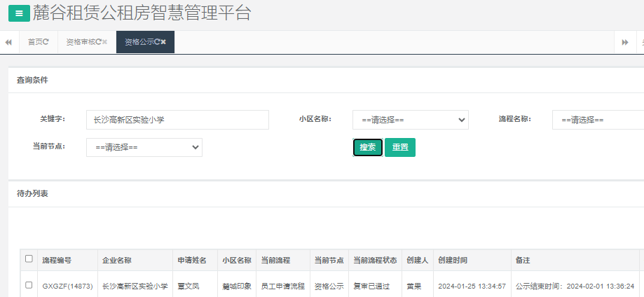Switch to the 首页 tab

[34, 42]
